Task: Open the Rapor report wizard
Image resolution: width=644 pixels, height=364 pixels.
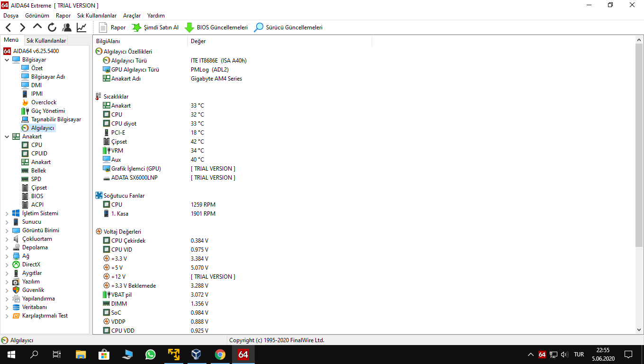Action: pos(112,27)
